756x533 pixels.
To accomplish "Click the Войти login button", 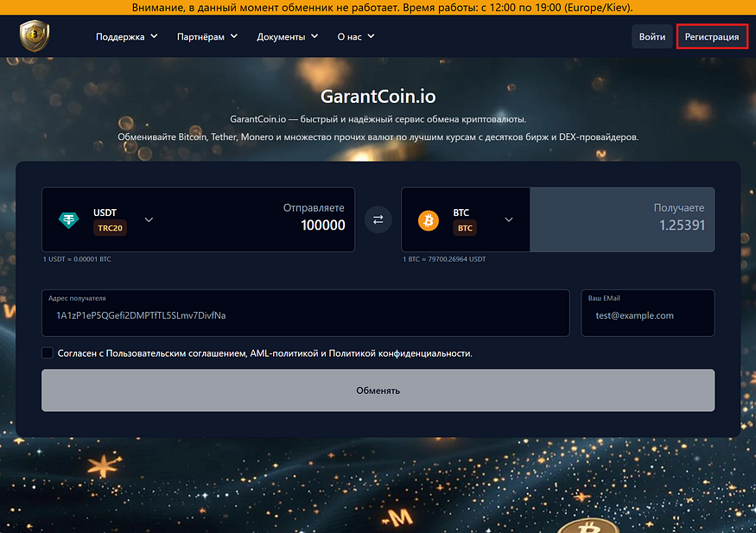I will [x=651, y=36].
